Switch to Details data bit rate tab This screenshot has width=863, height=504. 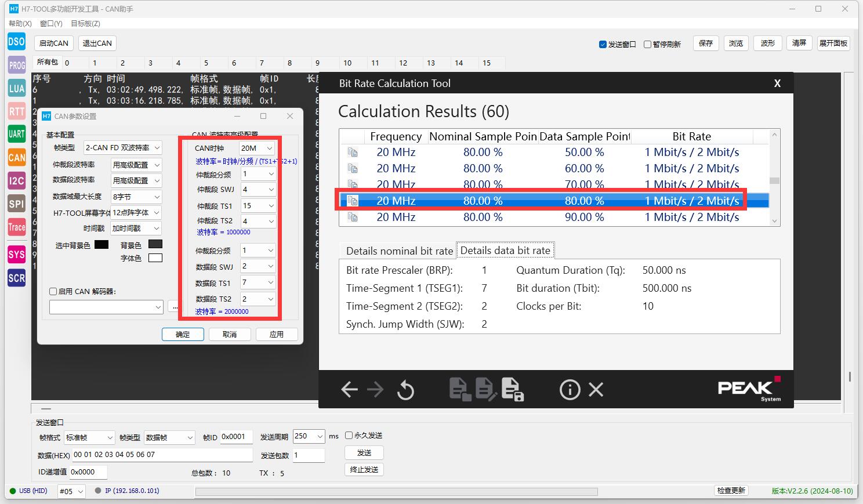point(505,251)
